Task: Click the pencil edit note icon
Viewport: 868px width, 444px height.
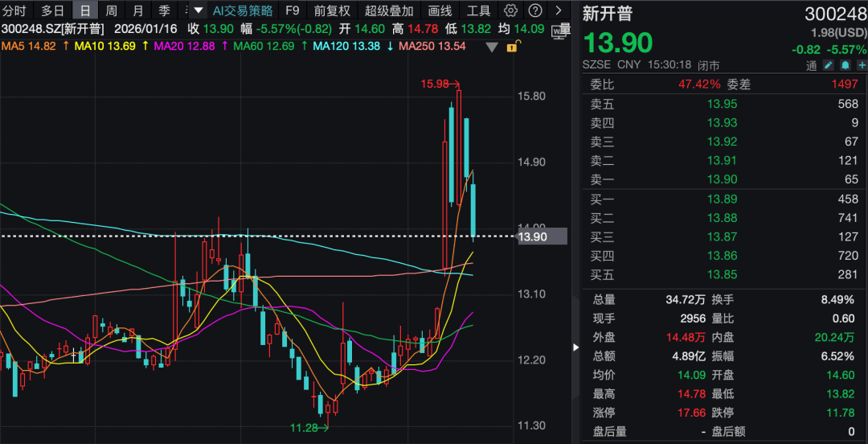Action: click(x=828, y=66)
